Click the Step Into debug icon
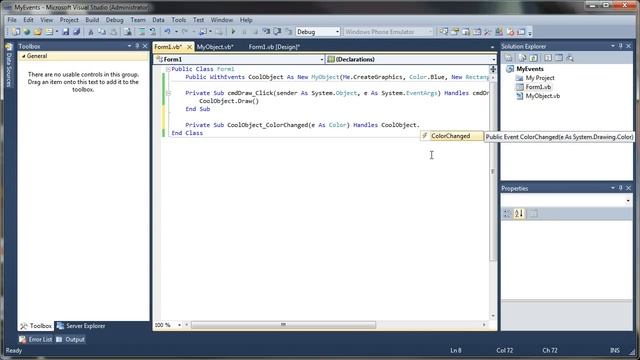 (266, 32)
